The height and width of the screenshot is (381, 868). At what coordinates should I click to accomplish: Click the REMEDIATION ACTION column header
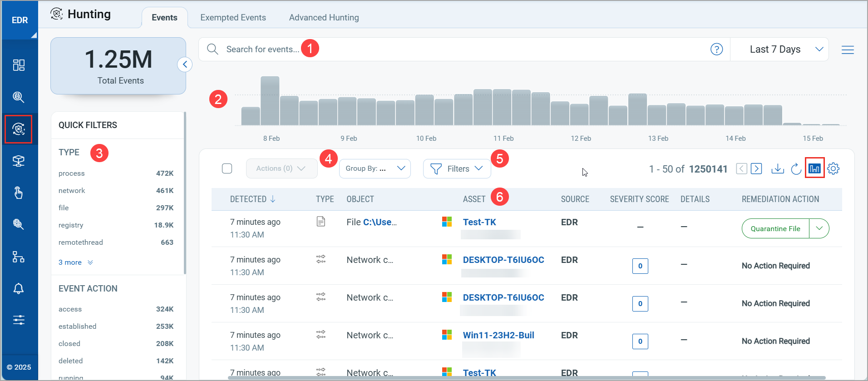point(780,199)
